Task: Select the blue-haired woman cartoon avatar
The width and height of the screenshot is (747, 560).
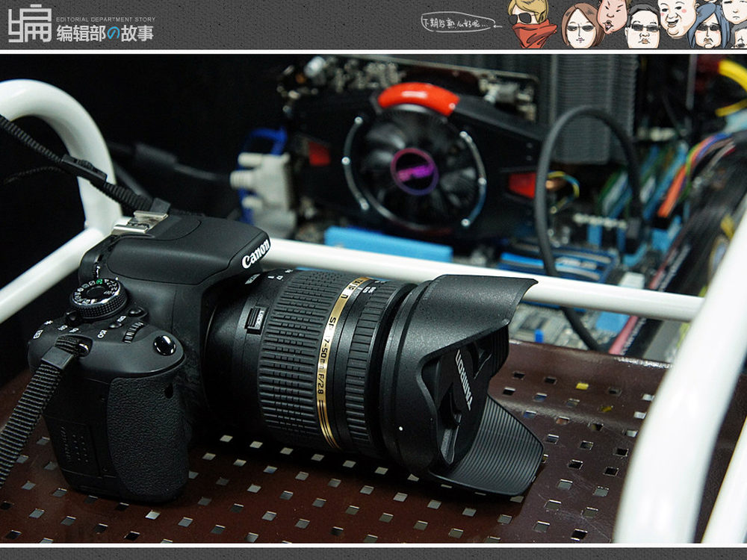Action: [710, 26]
